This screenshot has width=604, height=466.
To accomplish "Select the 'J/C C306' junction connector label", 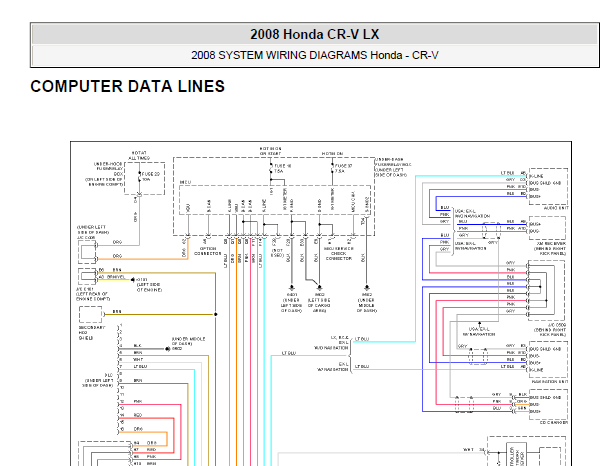I will [86, 238].
